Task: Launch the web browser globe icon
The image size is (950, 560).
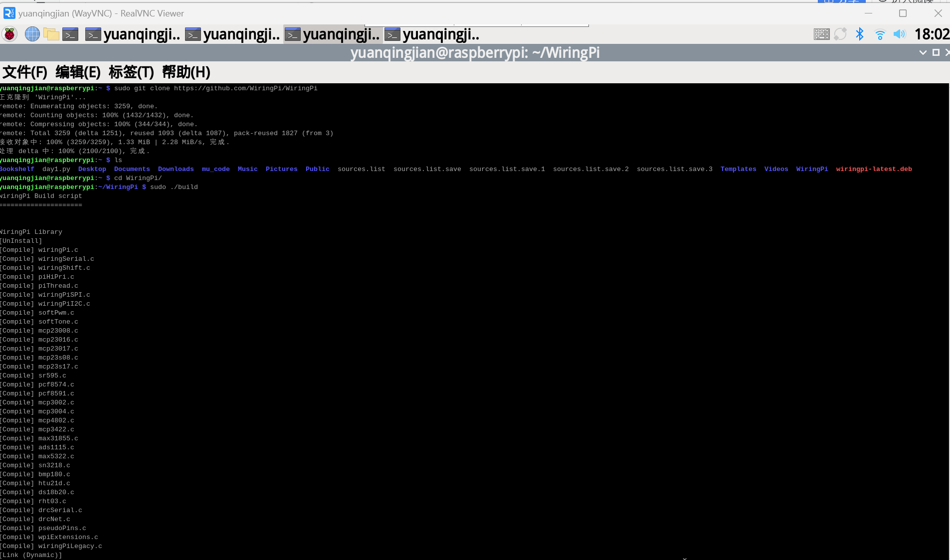Action: point(32,34)
